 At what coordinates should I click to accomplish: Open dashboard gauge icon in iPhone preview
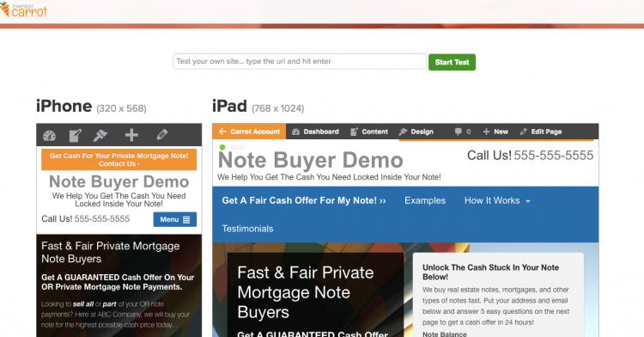coord(49,135)
